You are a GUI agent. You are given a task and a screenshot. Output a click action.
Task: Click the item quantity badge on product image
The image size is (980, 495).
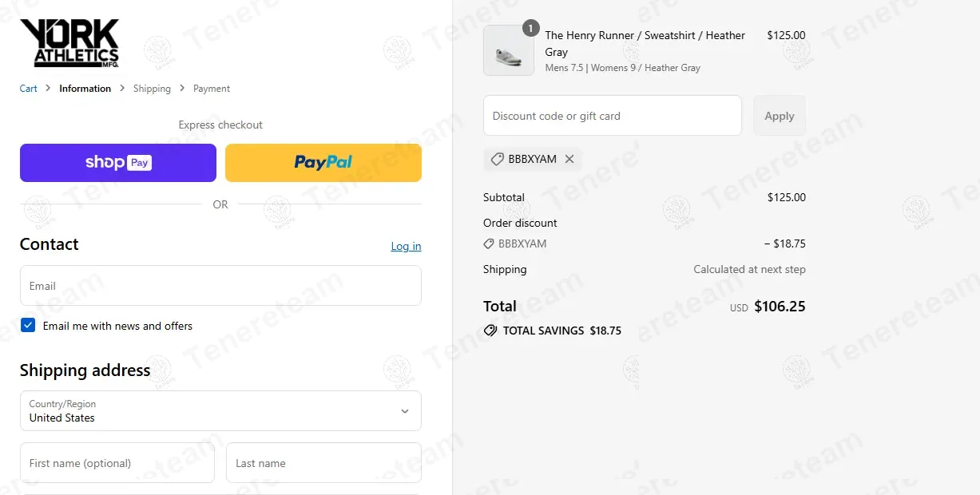(x=530, y=28)
